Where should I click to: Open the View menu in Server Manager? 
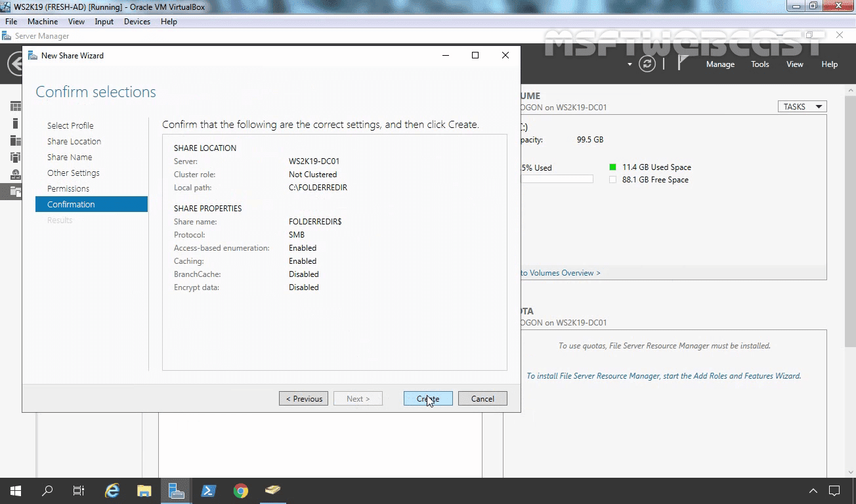click(795, 64)
